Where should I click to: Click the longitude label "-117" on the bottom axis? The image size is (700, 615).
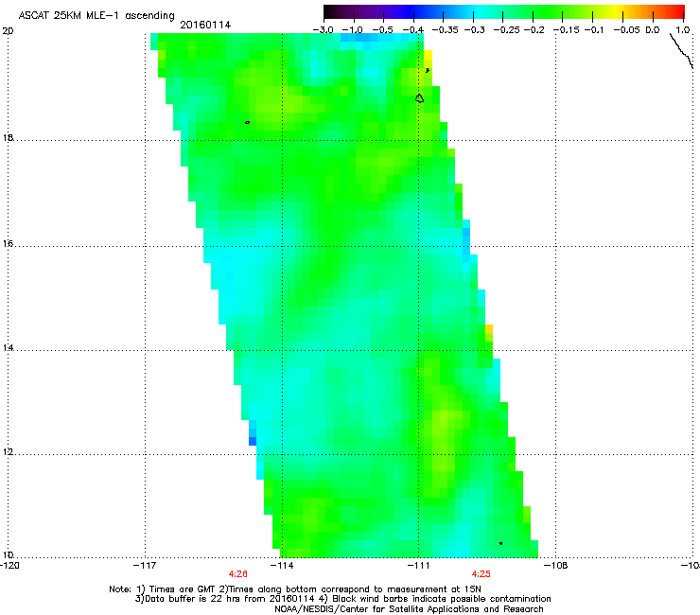click(x=145, y=566)
